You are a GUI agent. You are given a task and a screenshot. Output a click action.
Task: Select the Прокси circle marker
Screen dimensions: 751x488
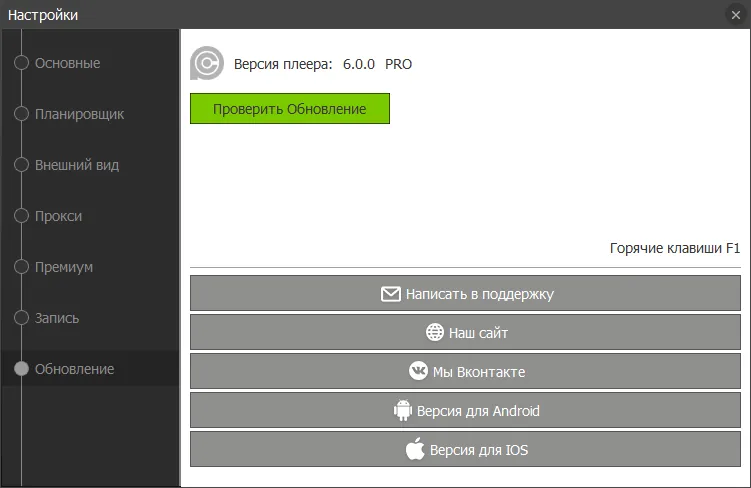(21, 216)
